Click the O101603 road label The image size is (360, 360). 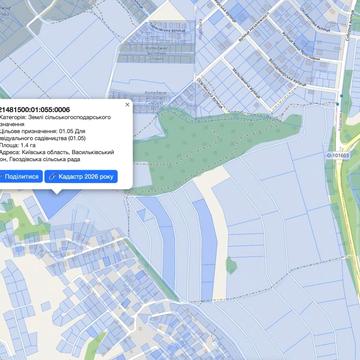tap(337, 156)
